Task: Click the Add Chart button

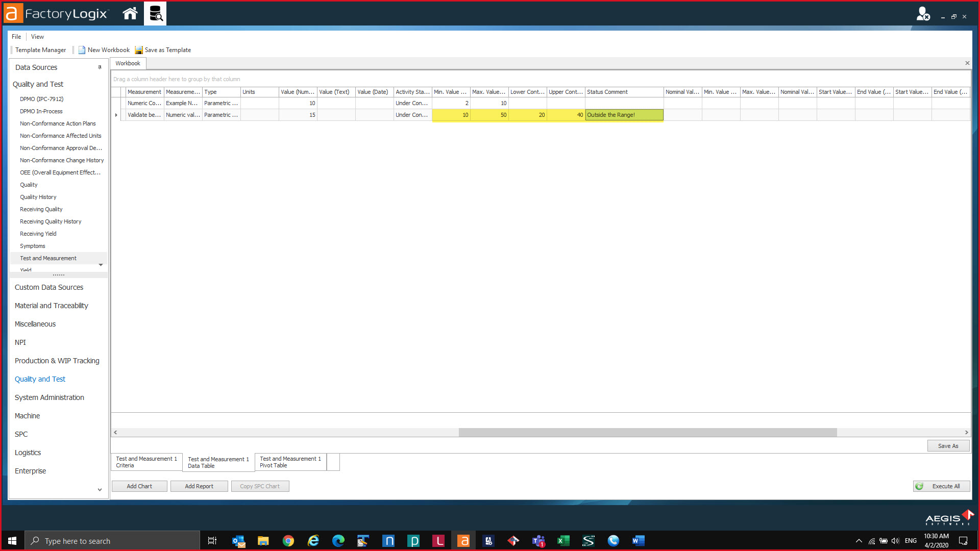Action: click(139, 486)
